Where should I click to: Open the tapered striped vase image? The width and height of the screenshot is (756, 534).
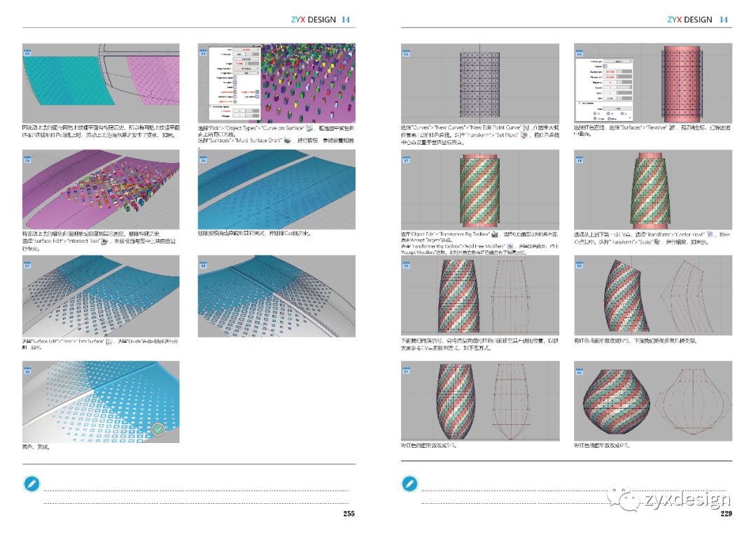653,189
